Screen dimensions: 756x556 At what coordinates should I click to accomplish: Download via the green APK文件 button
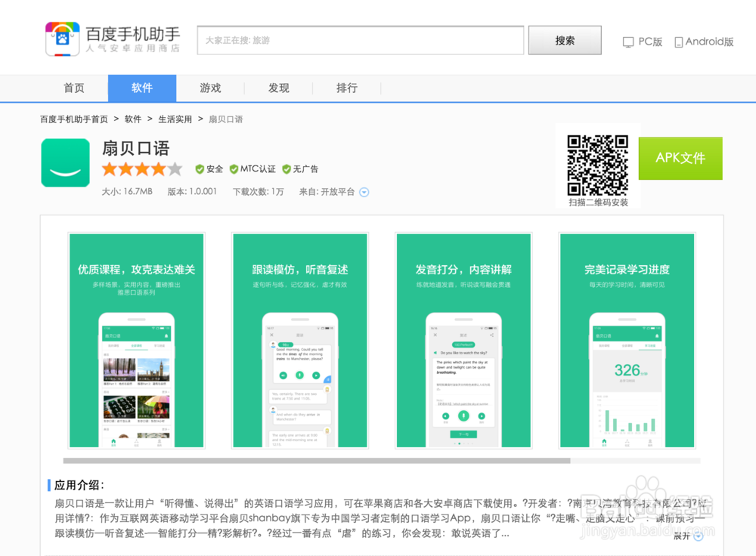coord(680,159)
